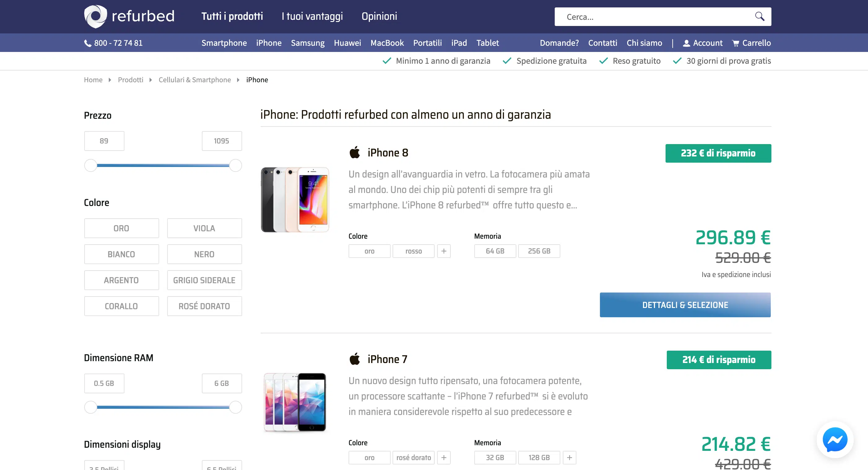The height and width of the screenshot is (470, 868).
Task: Toggle the ORO color filter
Action: [x=121, y=228]
